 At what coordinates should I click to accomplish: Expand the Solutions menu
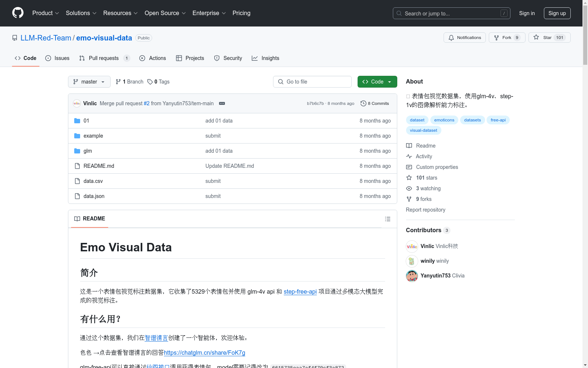coord(81,13)
